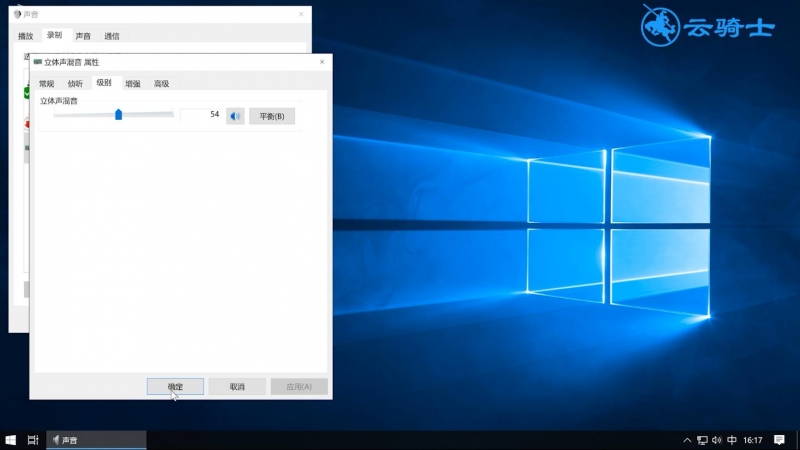Select the 声音 taskbar window button
Viewport: 800px width, 450px height.
[x=96, y=440]
